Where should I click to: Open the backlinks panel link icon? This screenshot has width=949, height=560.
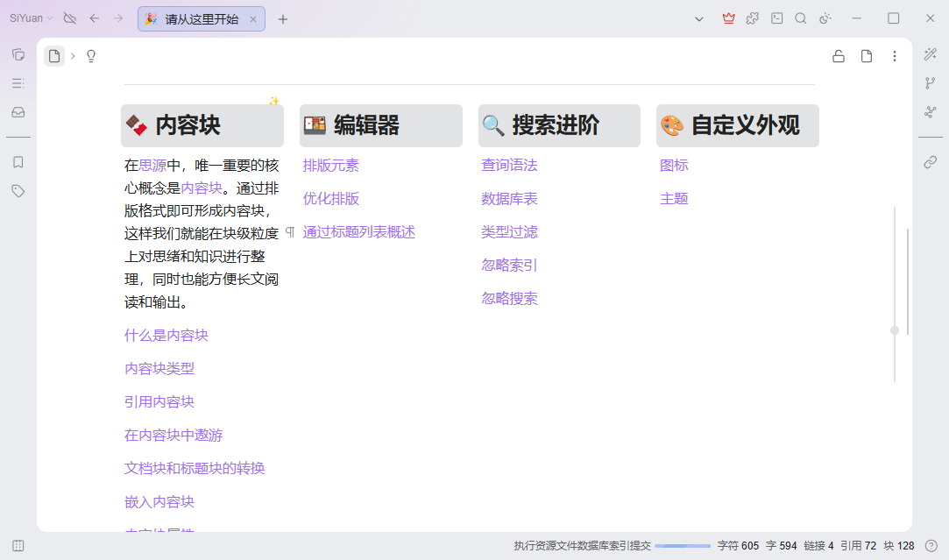(931, 162)
